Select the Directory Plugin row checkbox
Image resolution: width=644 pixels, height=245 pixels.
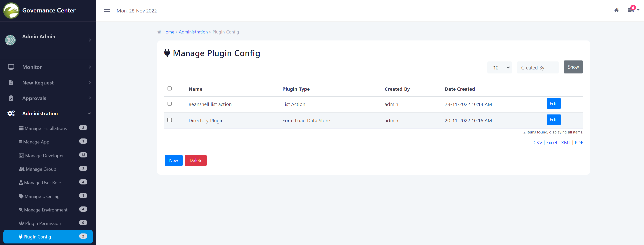(170, 120)
